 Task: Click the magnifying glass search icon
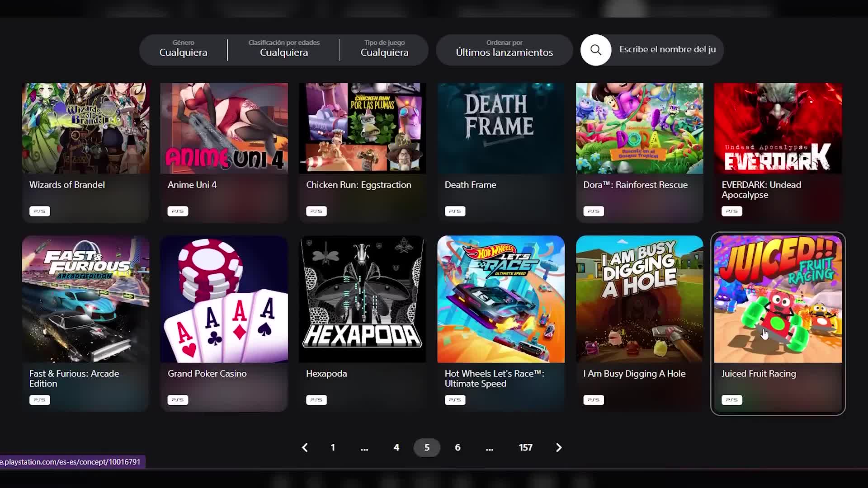click(x=595, y=50)
